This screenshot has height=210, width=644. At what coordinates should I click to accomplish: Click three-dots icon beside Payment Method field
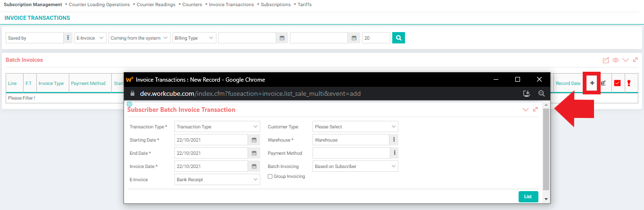[394, 153]
